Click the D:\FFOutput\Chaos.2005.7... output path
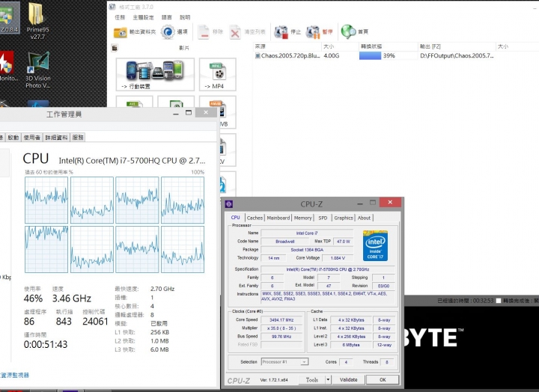 [x=457, y=55]
